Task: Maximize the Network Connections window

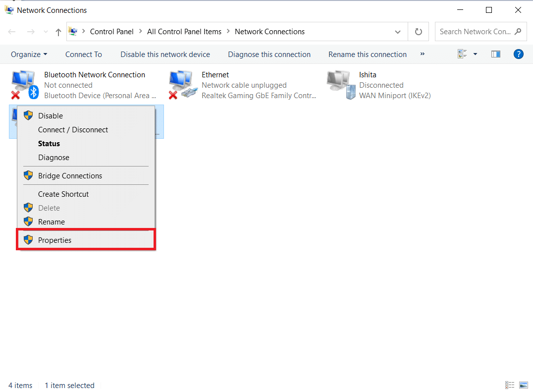Action: coord(489,10)
